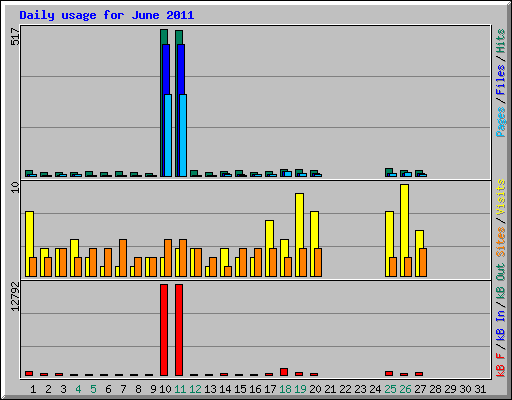The width and height of the screenshot is (512, 400).
Task: Click green weekend day label "4"
Action: [x=78, y=389]
